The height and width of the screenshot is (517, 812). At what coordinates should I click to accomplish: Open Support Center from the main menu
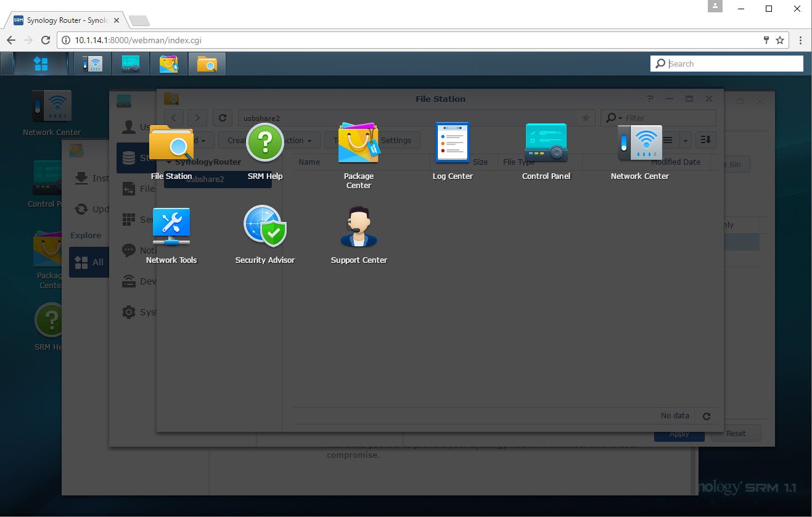pyautogui.click(x=359, y=235)
